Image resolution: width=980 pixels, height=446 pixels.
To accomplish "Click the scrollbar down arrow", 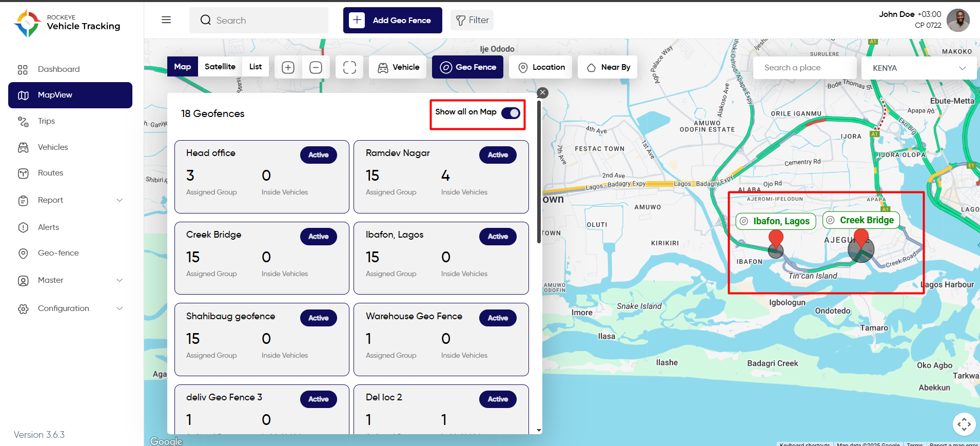I will (539, 430).
